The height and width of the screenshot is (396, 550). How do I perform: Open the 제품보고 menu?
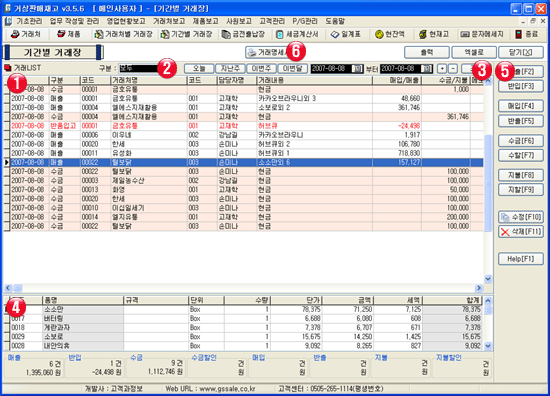[206, 21]
